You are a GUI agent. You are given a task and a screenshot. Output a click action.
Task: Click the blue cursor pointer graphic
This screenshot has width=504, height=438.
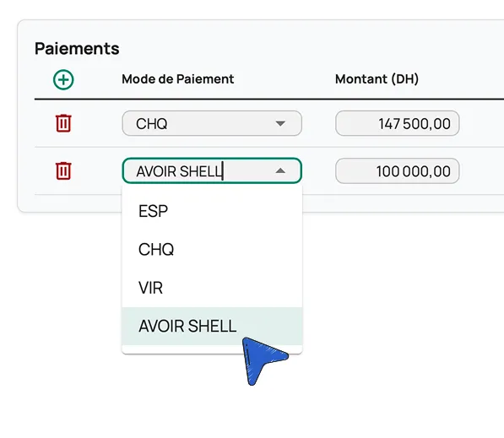262,360
